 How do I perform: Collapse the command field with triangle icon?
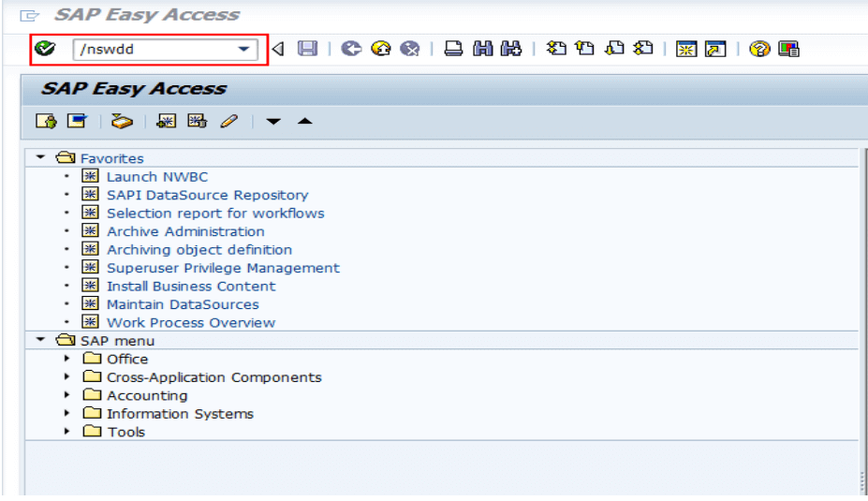[x=278, y=50]
